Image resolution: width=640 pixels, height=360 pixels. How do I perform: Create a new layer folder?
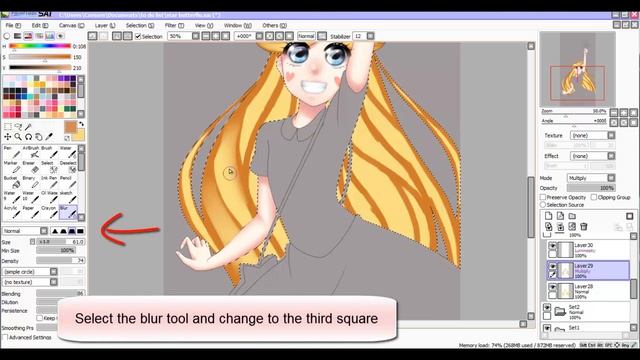pos(572,216)
